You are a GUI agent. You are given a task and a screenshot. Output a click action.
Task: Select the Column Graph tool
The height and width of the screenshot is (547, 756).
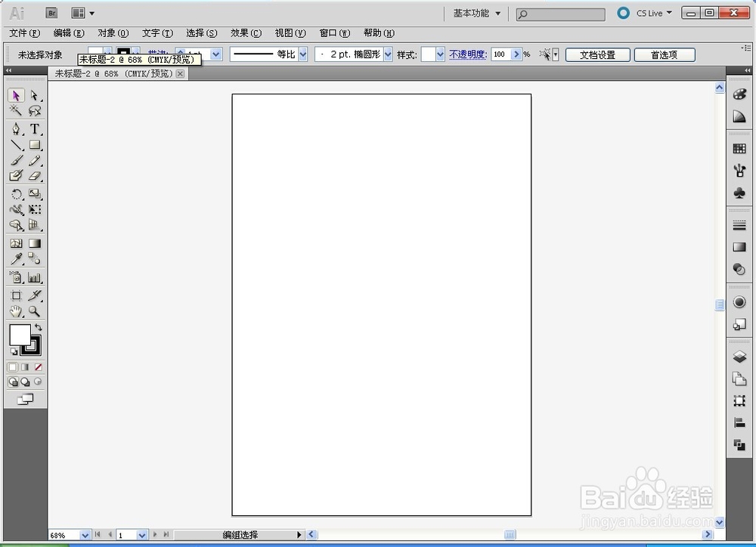[34, 277]
